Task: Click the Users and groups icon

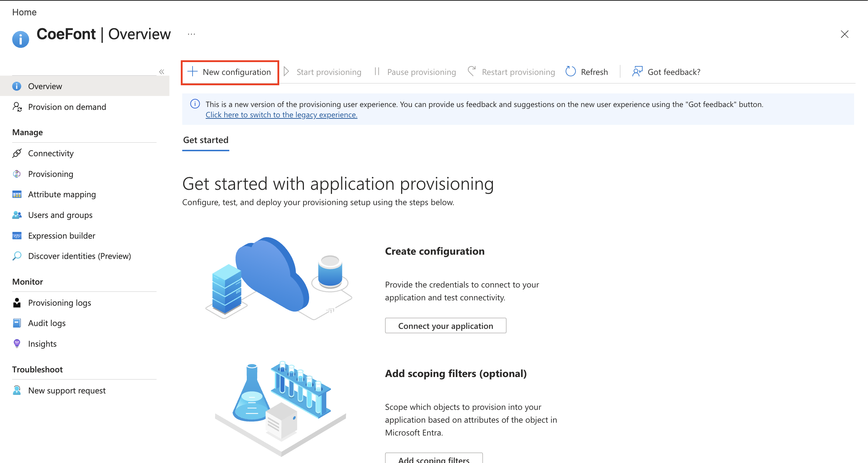Action: pyautogui.click(x=17, y=215)
